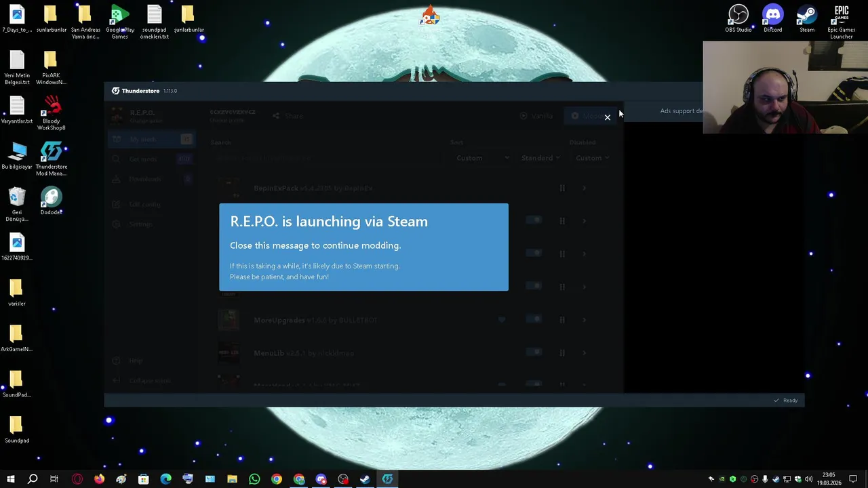The width and height of the screenshot is (868, 488).
Task: Open Bloody WorkShop8 desktop icon
Action: (52, 113)
